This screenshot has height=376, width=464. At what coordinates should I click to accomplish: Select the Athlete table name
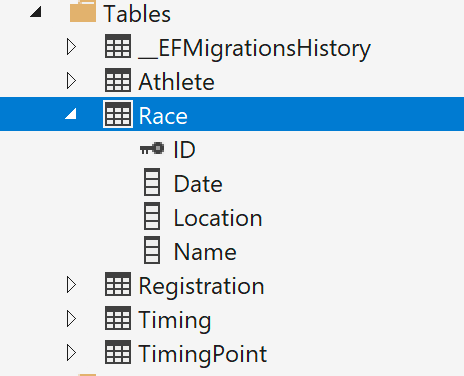(x=177, y=82)
